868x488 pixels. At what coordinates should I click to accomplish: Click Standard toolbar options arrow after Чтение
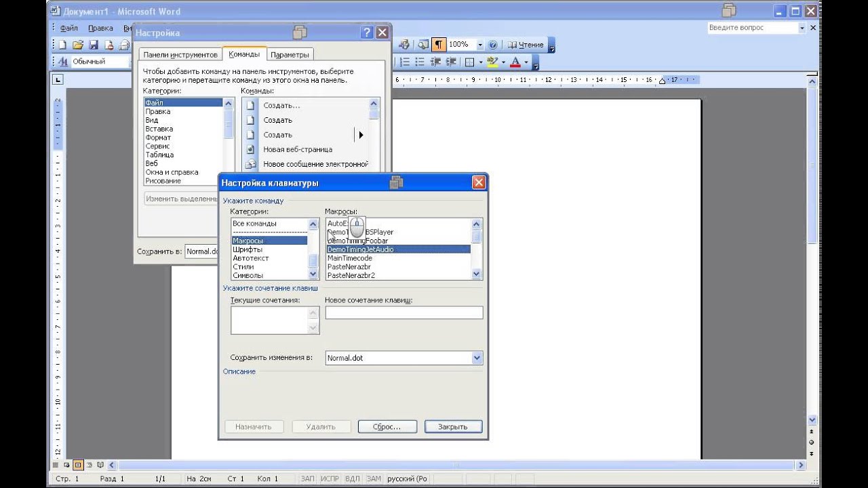552,46
